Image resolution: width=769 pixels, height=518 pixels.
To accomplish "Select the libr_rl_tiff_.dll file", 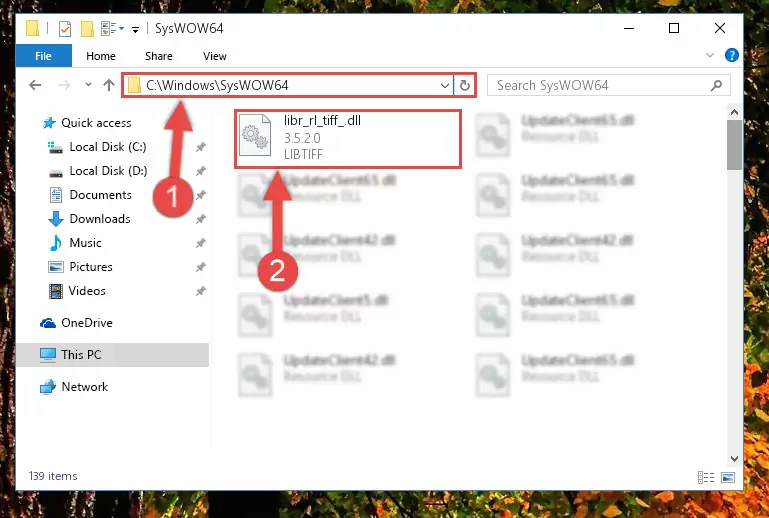I will 348,139.
